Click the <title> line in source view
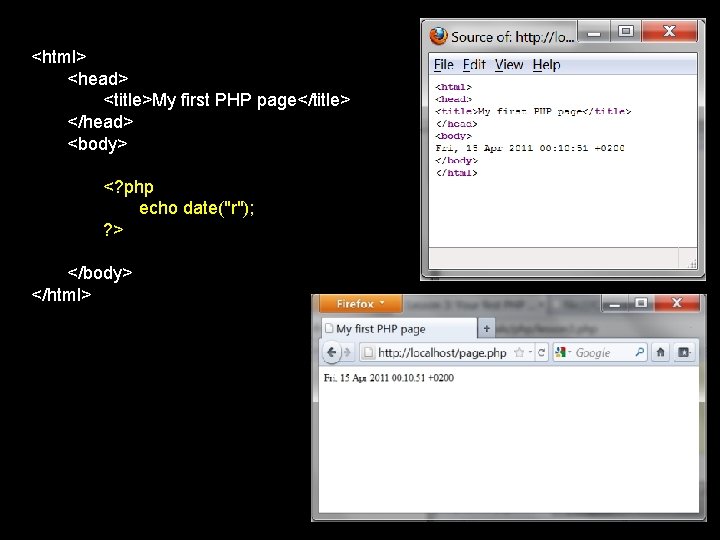The width and height of the screenshot is (720, 540). coord(533,111)
